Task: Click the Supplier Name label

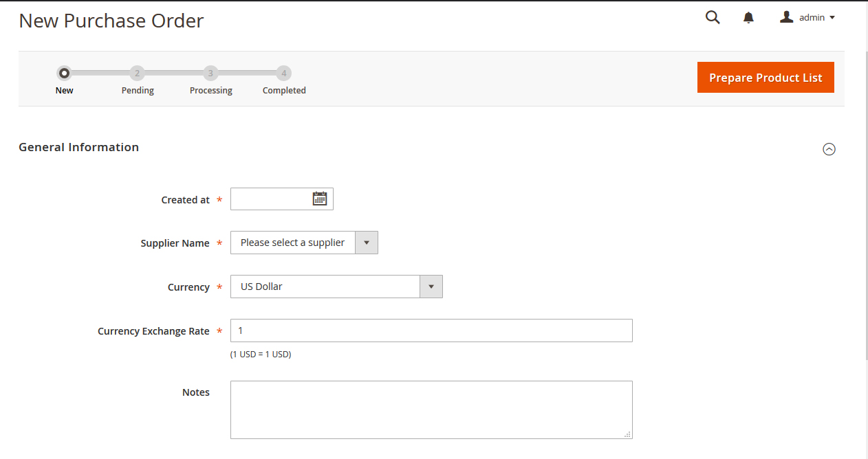Action: 175,243
